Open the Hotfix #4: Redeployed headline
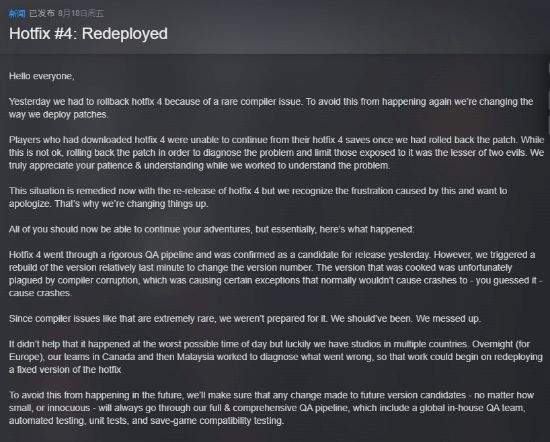 (88, 34)
